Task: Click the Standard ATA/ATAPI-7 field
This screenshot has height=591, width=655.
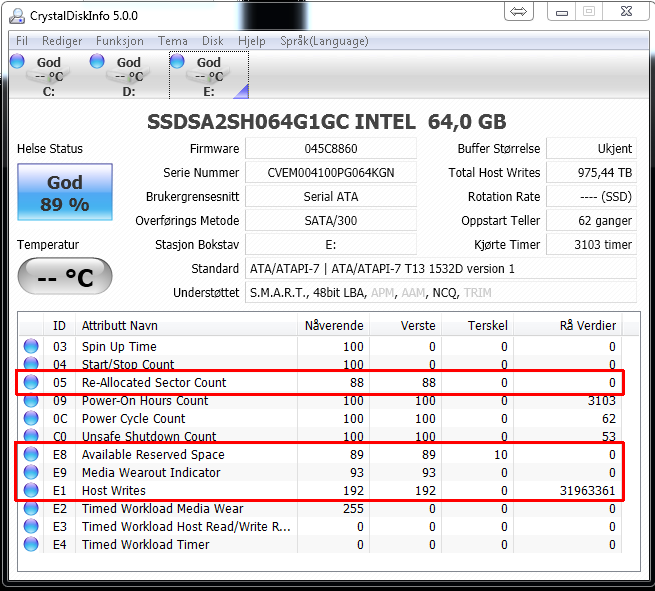Action: (441, 269)
